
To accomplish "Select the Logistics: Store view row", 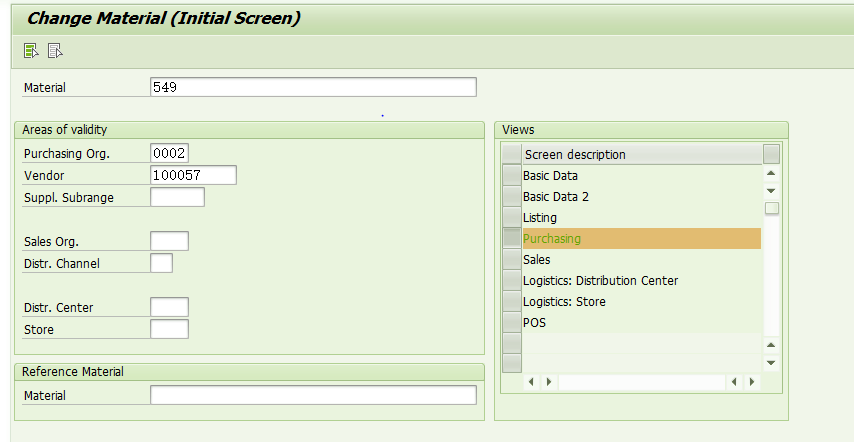I will tap(642, 302).
